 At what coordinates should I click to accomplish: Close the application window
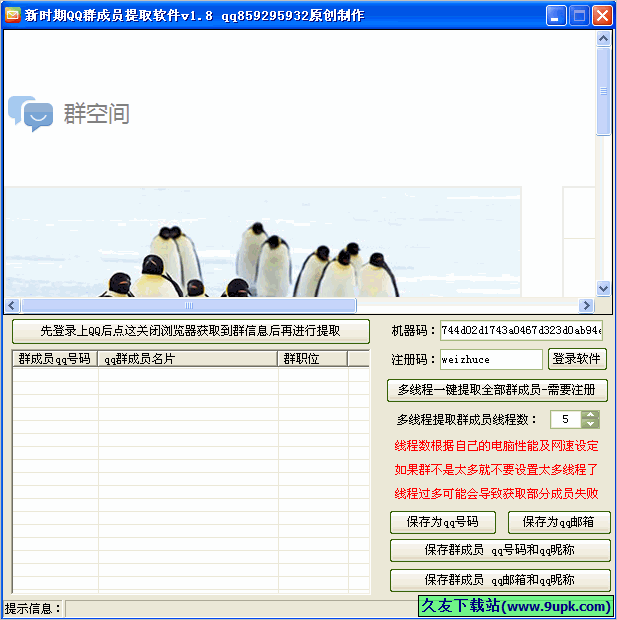[x=602, y=16]
